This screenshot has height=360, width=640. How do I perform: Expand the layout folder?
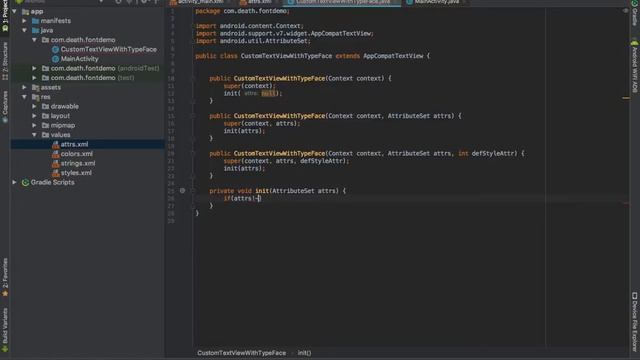point(34,116)
